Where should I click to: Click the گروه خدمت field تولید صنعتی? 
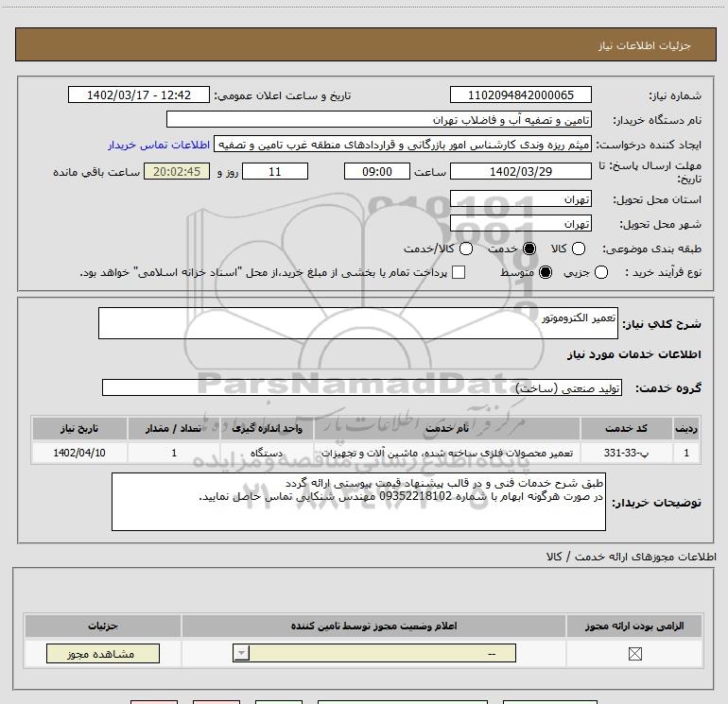362,388
